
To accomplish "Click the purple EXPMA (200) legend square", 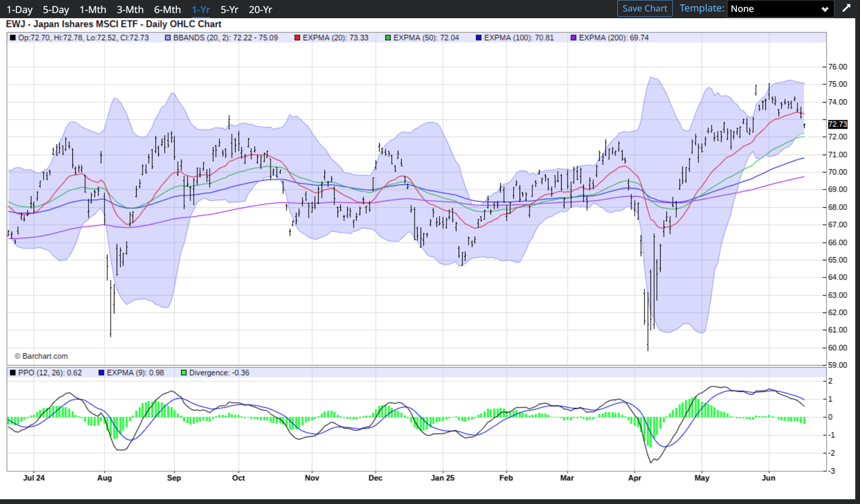I will pyautogui.click(x=573, y=38).
